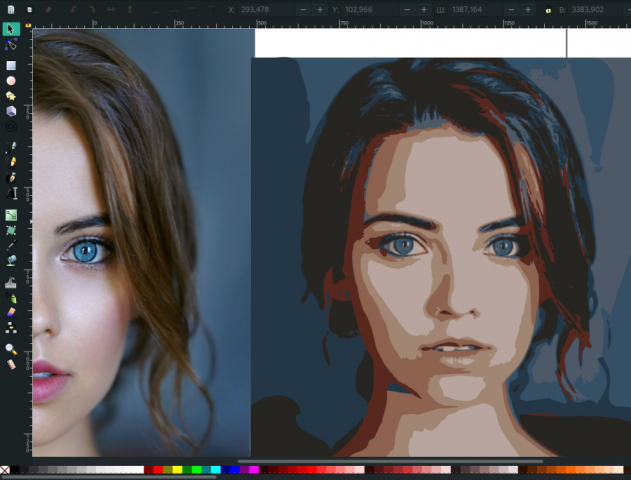Image resolution: width=631 pixels, height=480 pixels.
Task: Choose the Rectangle tool
Action: coord(11,66)
